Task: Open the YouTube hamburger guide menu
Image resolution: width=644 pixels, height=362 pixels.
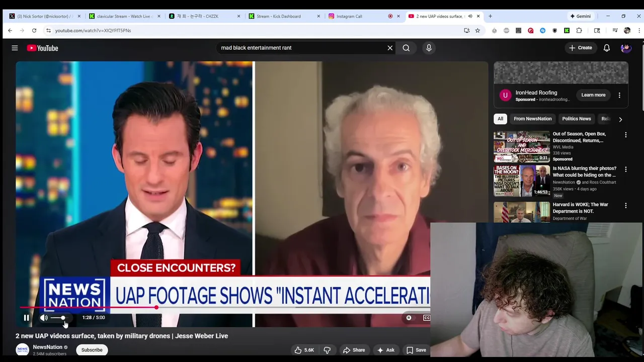Action: tap(15, 48)
